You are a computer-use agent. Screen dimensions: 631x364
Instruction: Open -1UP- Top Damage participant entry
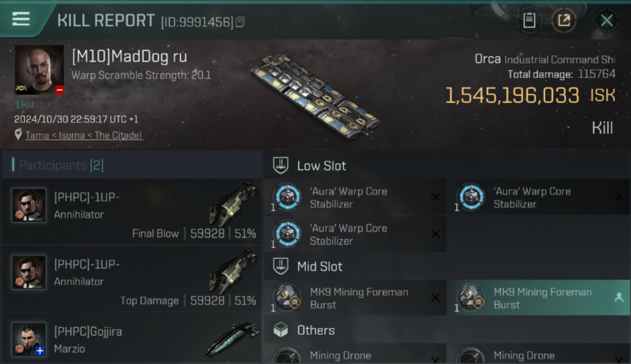[x=132, y=279]
